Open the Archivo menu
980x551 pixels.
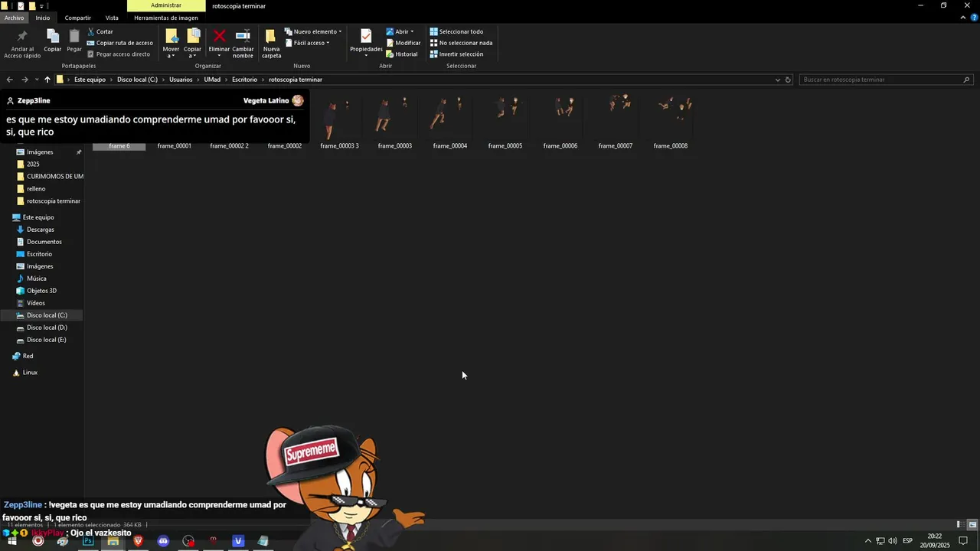point(14,18)
